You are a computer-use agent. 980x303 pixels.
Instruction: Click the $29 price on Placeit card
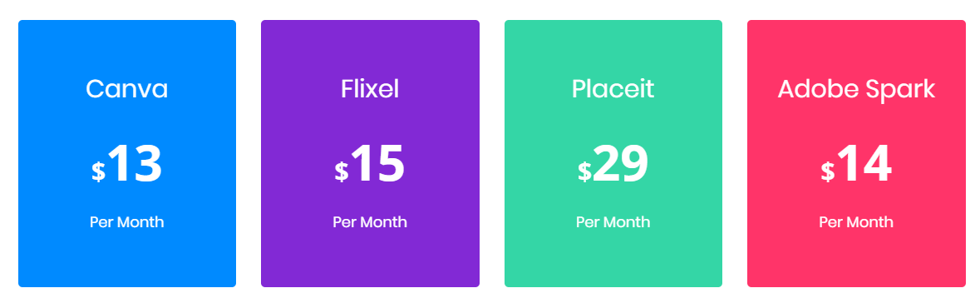click(x=613, y=164)
